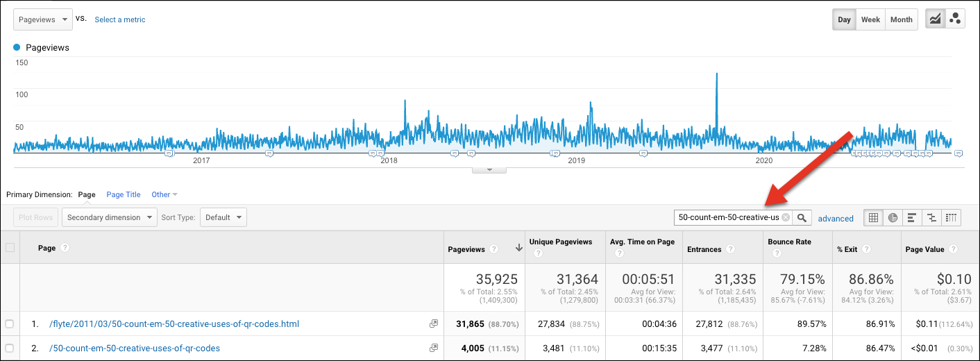Viewport: 980px width, 361px height.
Task: Open the Sort Type Default dropdown
Action: pyautogui.click(x=223, y=217)
